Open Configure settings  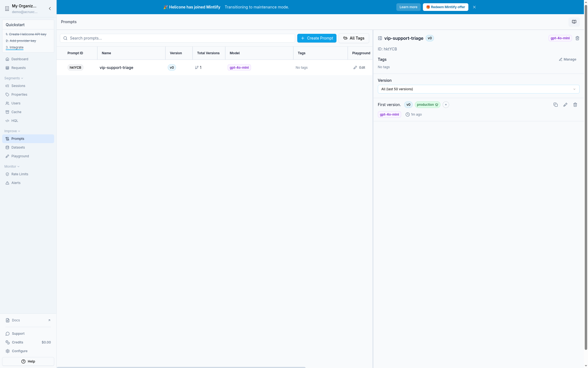28,351
